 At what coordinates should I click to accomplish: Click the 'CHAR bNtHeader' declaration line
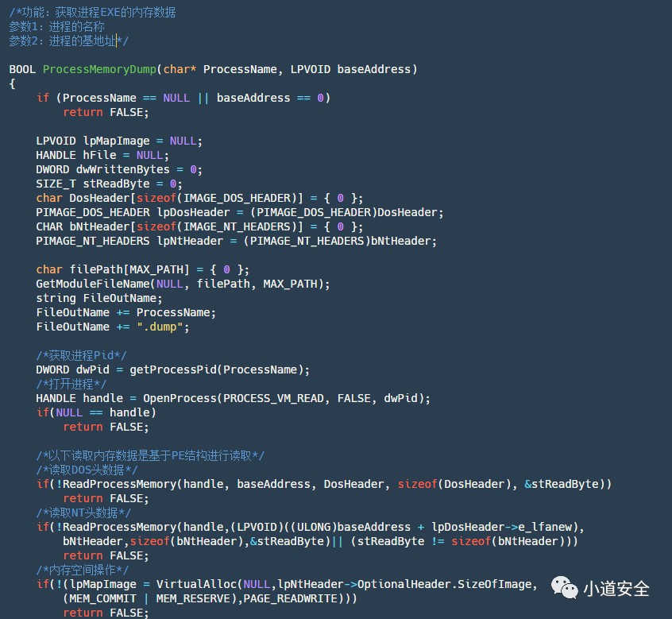point(199,226)
